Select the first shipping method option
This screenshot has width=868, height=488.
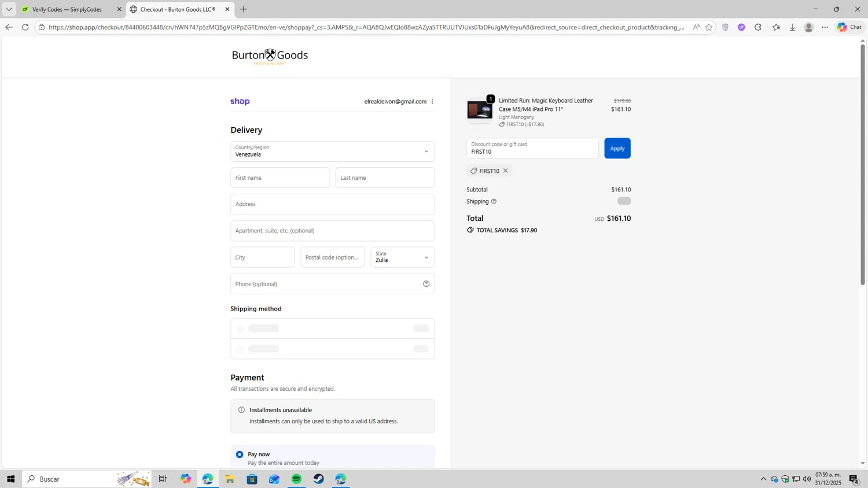240,328
